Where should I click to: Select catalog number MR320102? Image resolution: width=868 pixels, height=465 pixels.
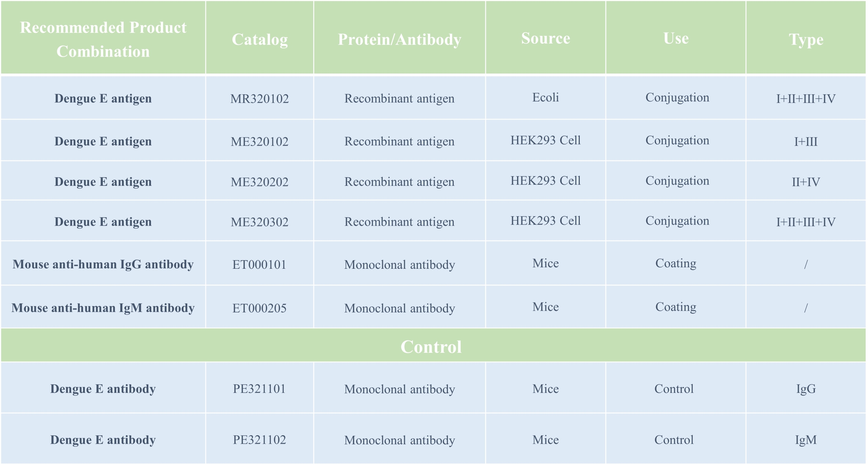pyautogui.click(x=259, y=99)
